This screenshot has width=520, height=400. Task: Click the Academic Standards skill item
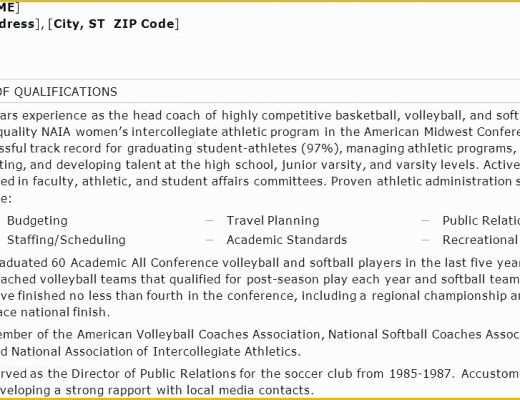(x=287, y=240)
